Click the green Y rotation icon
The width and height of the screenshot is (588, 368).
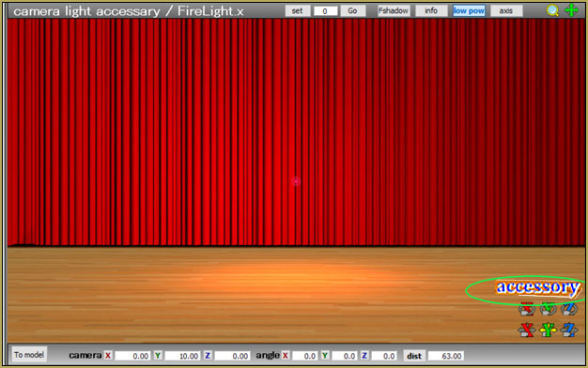548,309
